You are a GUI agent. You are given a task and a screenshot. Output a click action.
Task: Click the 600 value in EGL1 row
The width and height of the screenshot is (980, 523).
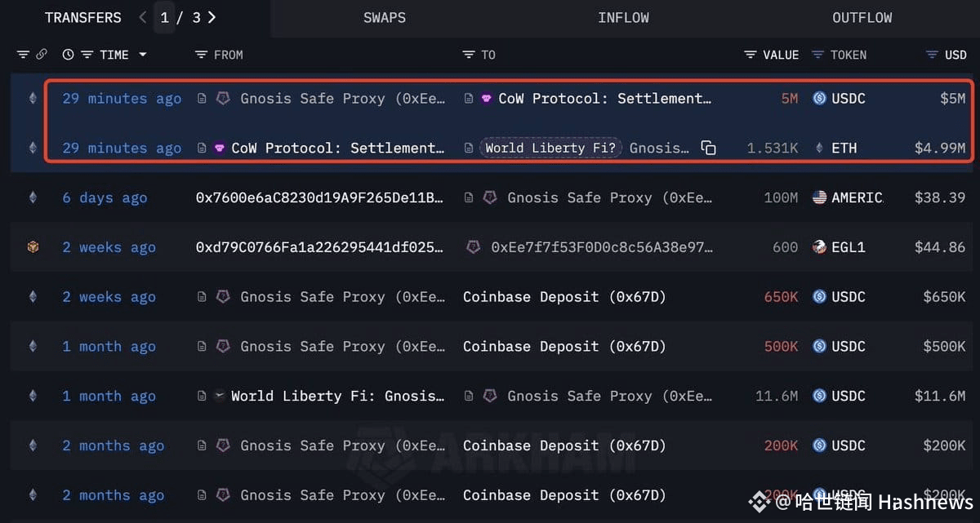785,247
